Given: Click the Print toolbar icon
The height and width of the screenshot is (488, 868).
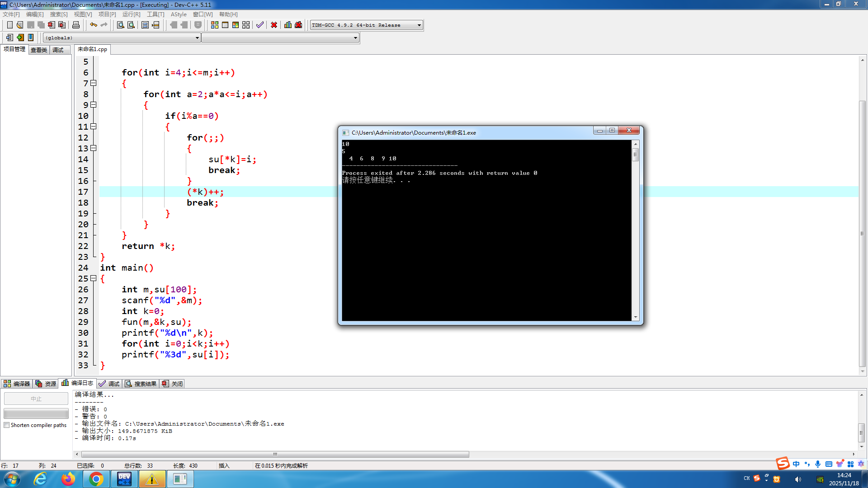Looking at the screenshot, I should [76, 25].
